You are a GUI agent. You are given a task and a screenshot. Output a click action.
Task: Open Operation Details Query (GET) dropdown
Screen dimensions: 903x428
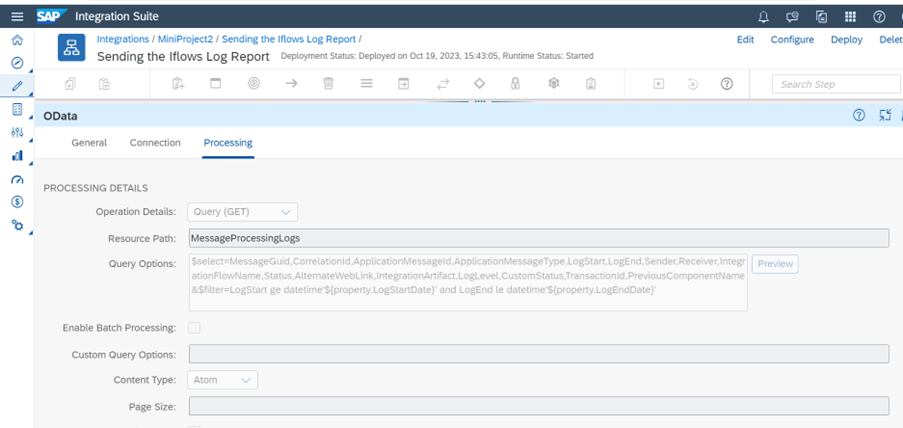pos(242,212)
